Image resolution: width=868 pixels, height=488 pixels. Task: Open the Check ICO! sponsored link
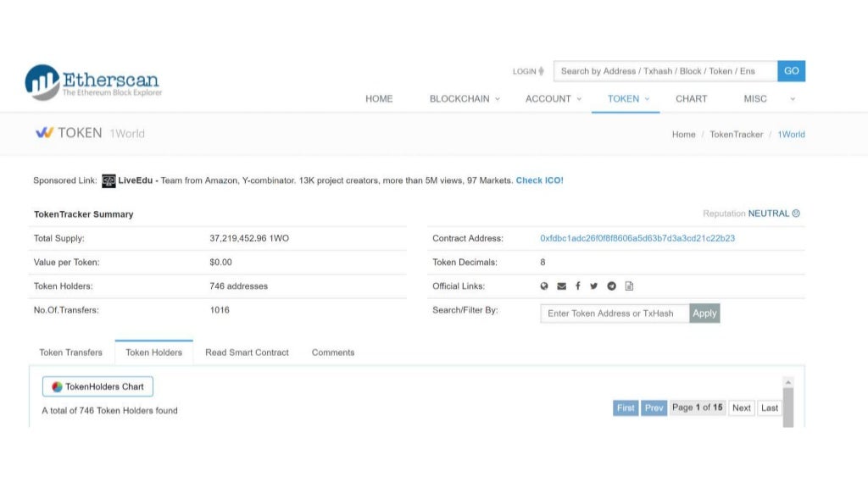pyautogui.click(x=539, y=180)
